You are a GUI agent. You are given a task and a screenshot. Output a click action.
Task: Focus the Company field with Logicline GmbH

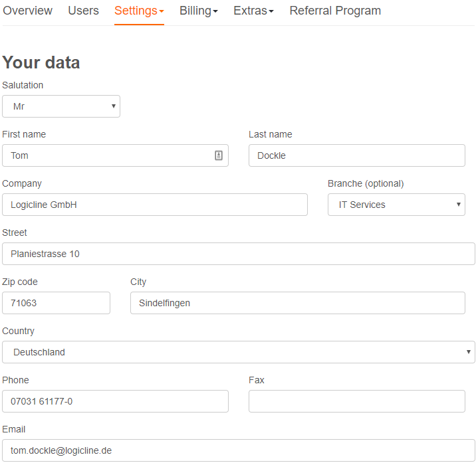coord(155,205)
